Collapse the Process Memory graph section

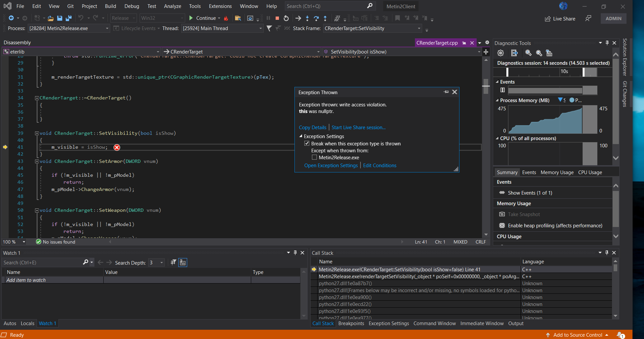point(497,100)
